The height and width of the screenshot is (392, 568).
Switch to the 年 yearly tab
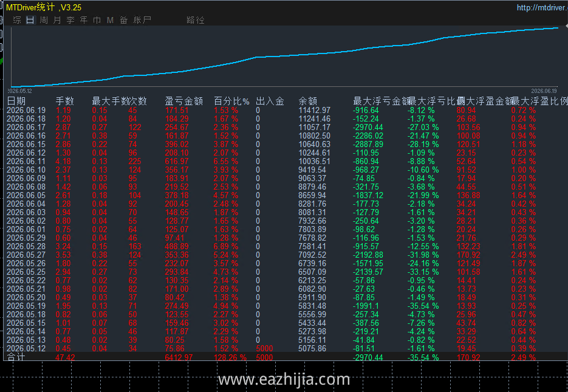click(x=84, y=20)
